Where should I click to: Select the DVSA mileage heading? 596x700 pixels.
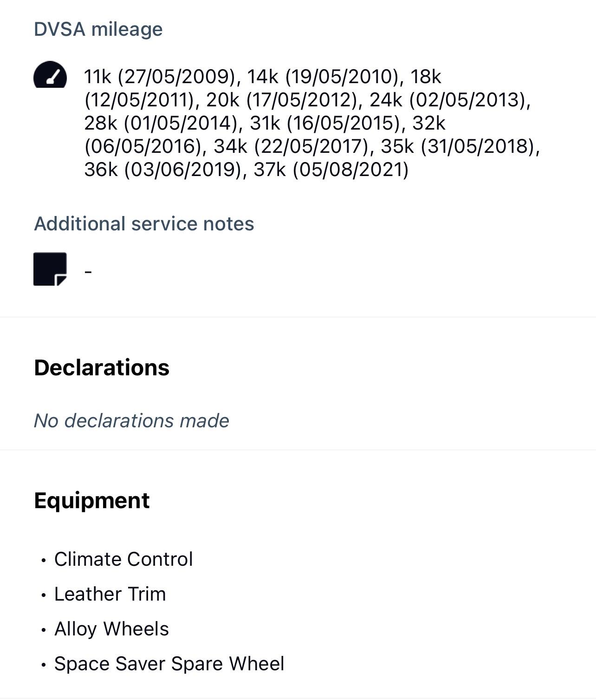click(98, 29)
